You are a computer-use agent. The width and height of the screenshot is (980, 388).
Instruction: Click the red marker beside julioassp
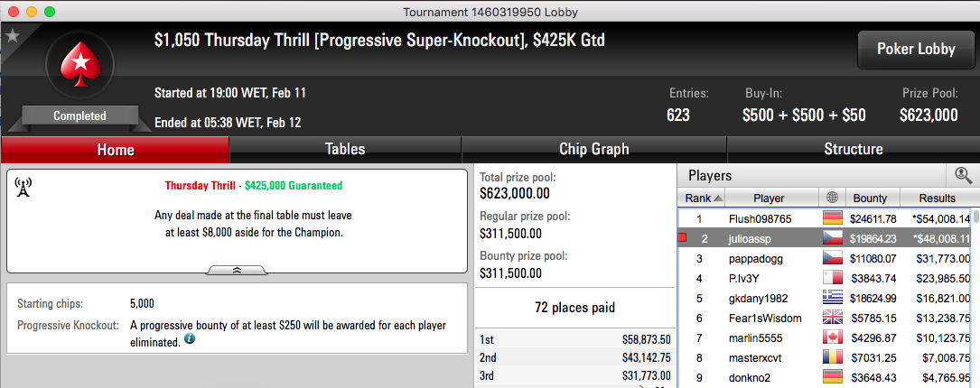click(x=683, y=237)
